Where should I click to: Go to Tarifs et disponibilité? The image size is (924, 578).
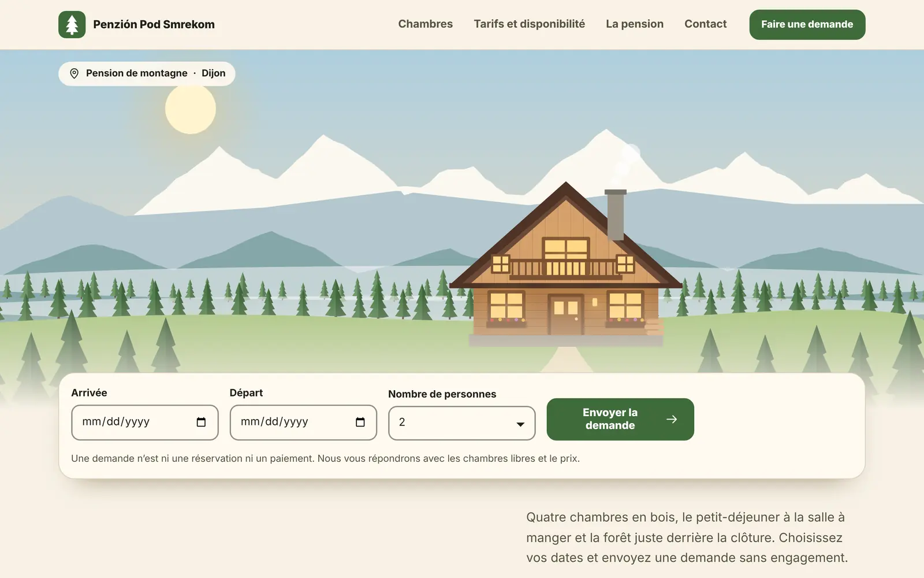pyautogui.click(x=529, y=24)
